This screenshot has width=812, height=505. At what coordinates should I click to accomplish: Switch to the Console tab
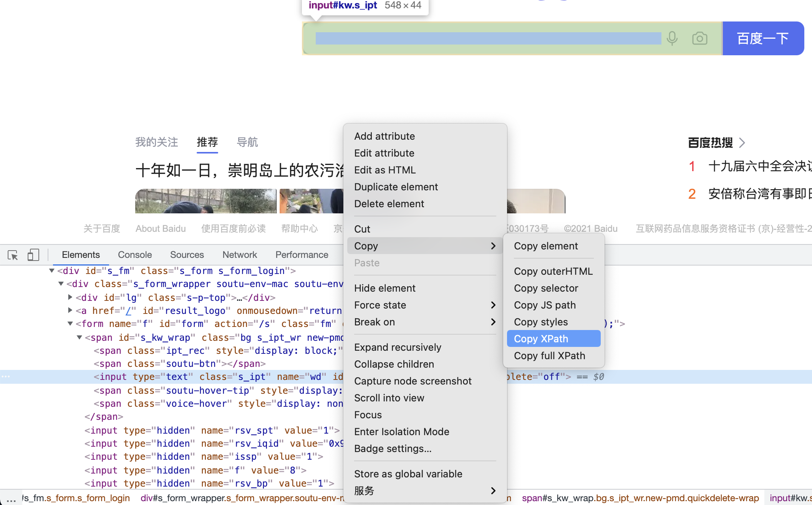tap(135, 255)
